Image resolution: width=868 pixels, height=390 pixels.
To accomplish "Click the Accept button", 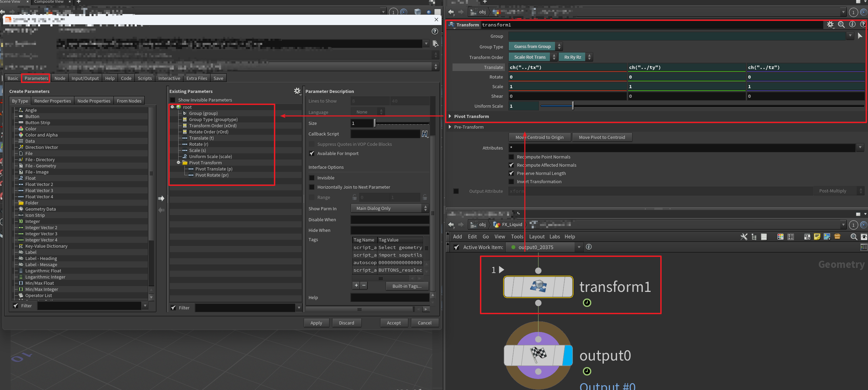I will (394, 323).
